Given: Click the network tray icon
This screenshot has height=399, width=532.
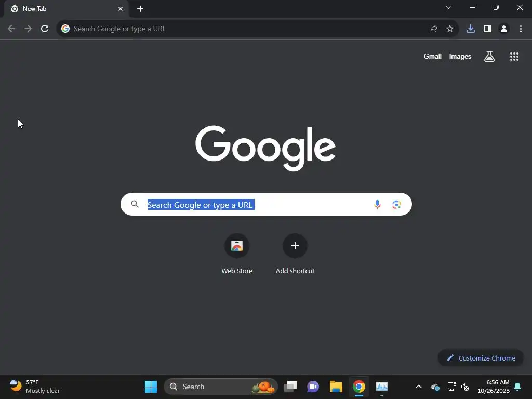Looking at the screenshot, I should pyautogui.click(x=451, y=387).
